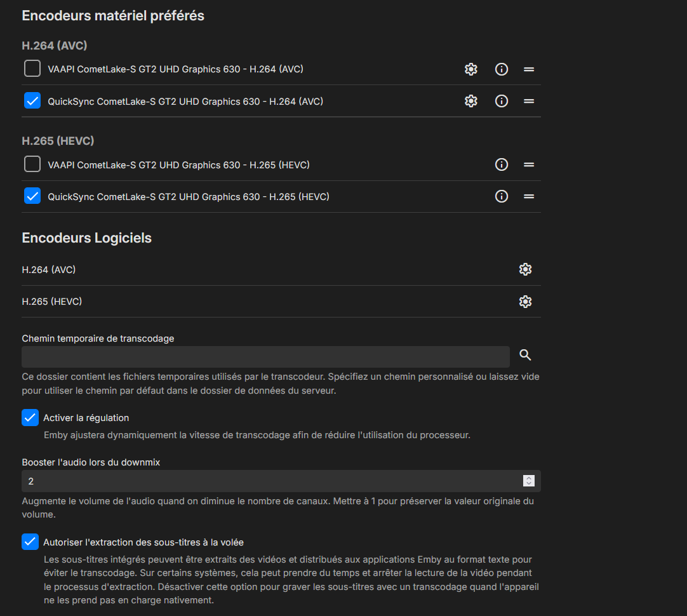Show info for VAAPI H.265 (HEVC) encoder

click(502, 164)
